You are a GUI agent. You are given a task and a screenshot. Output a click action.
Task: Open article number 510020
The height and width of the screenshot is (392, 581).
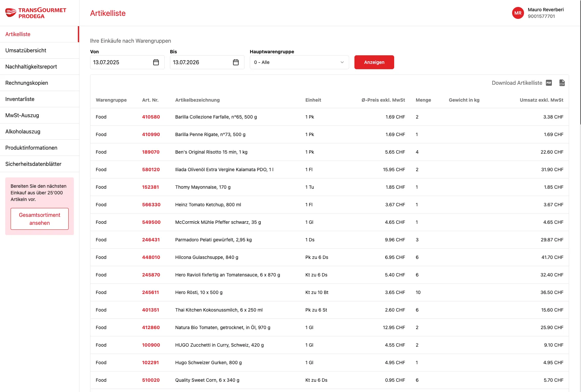tap(151, 380)
